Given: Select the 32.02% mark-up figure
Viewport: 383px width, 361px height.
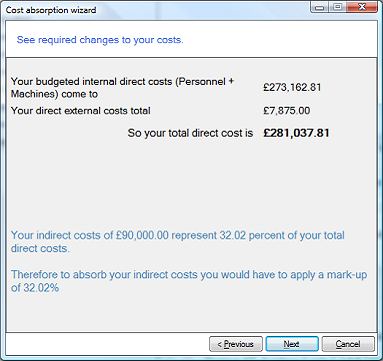Looking at the screenshot, I should (41, 288).
